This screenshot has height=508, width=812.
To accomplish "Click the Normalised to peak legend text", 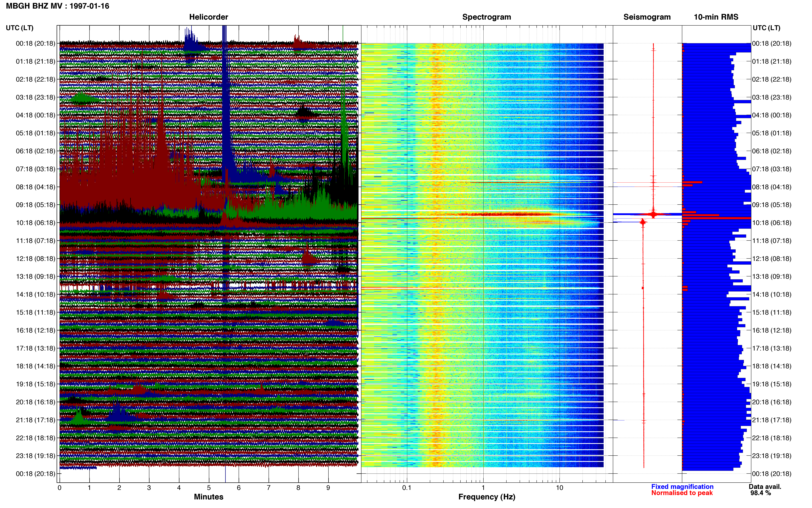I will click(682, 493).
